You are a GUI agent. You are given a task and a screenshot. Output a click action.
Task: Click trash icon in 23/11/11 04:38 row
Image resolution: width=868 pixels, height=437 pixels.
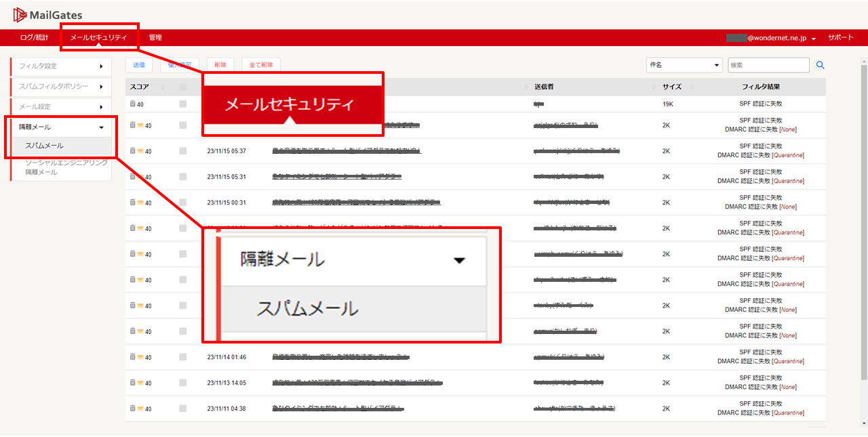click(x=133, y=409)
